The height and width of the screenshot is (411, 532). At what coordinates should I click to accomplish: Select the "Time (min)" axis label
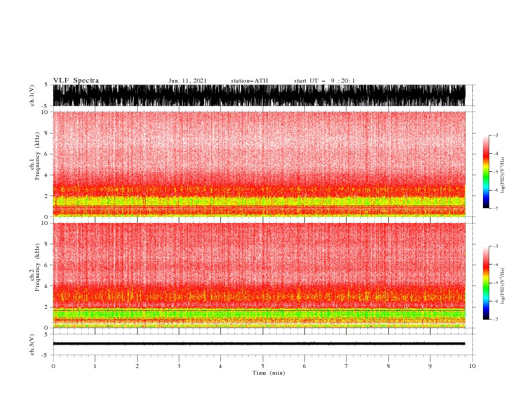coord(269,373)
